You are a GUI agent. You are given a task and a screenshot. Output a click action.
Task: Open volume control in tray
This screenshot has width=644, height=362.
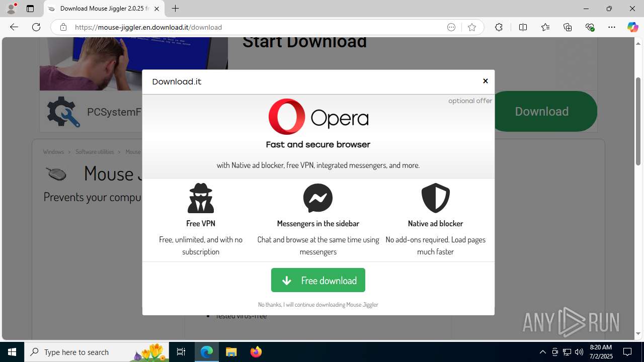(x=579, y=352)
